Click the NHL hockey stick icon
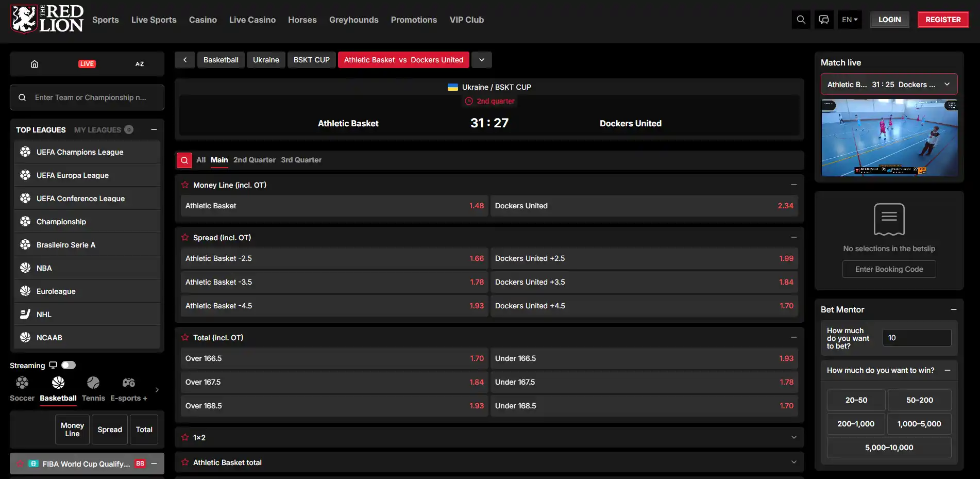 (x=25, y=314)
